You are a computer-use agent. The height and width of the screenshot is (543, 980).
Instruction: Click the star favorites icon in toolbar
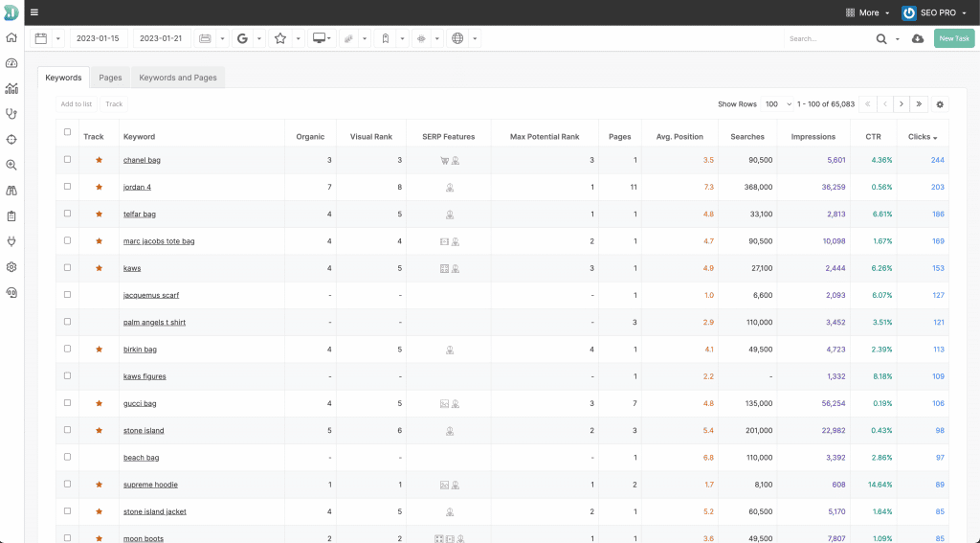[280, 38]
